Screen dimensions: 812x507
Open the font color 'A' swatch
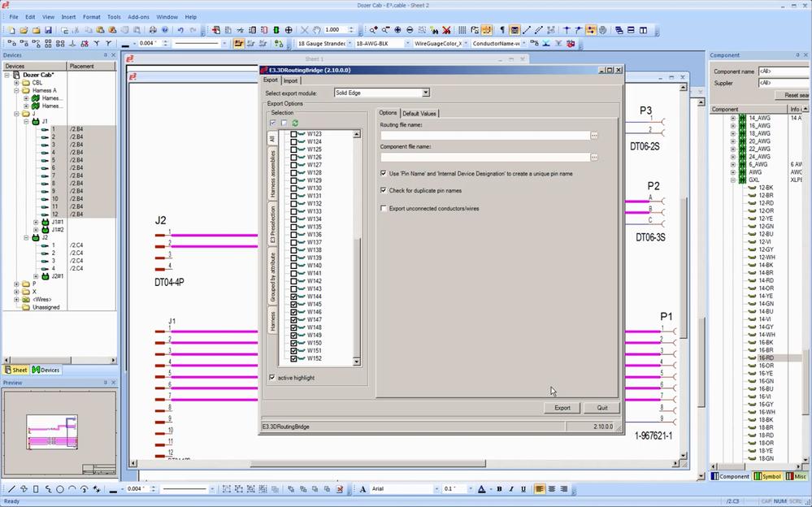(482, 489)
